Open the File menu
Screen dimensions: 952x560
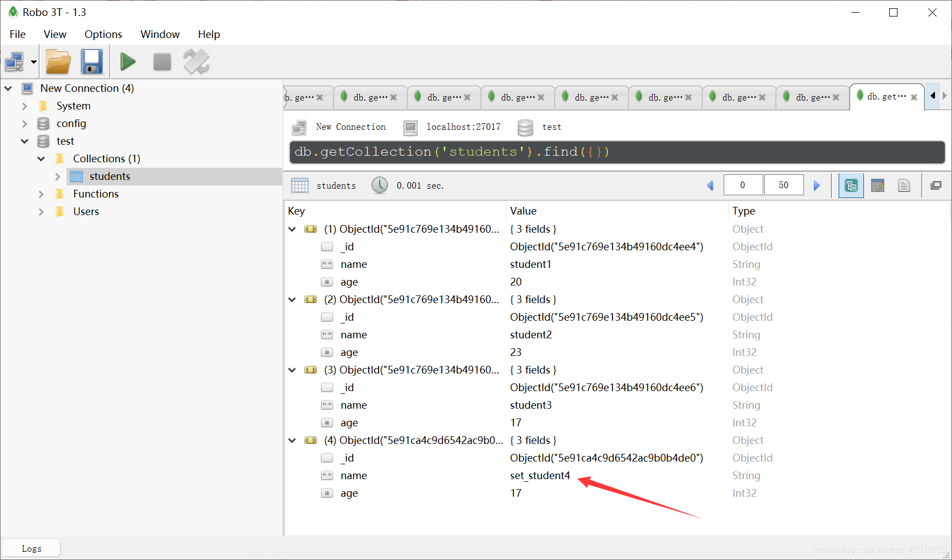pyautogui.click(x=18, y=34)
